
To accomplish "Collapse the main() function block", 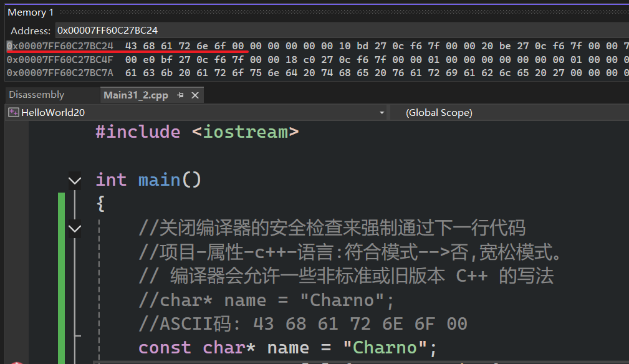I will click(x=74, y=181).
